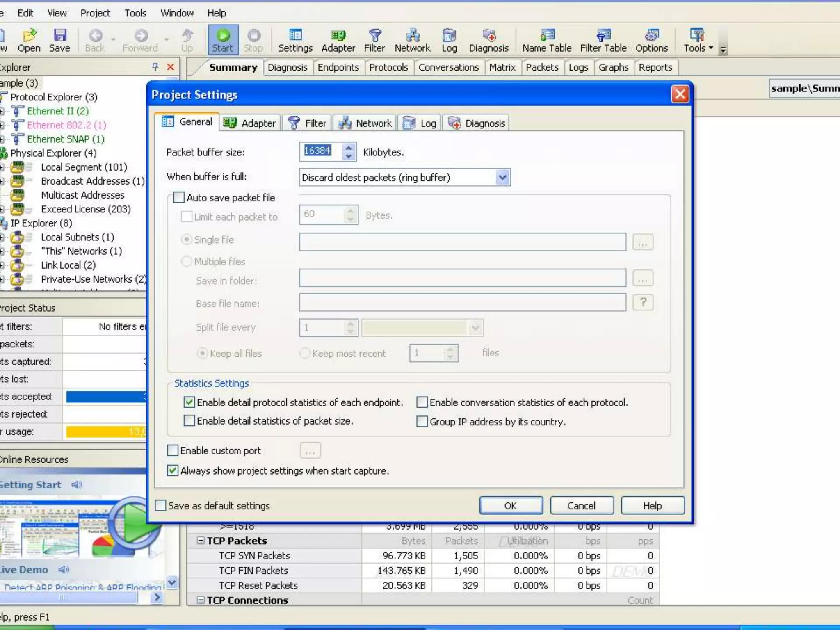Collapse the TCP Packets section
This screenshot has width=840, height=630.
pyautogui.click(x=201, y=541)
